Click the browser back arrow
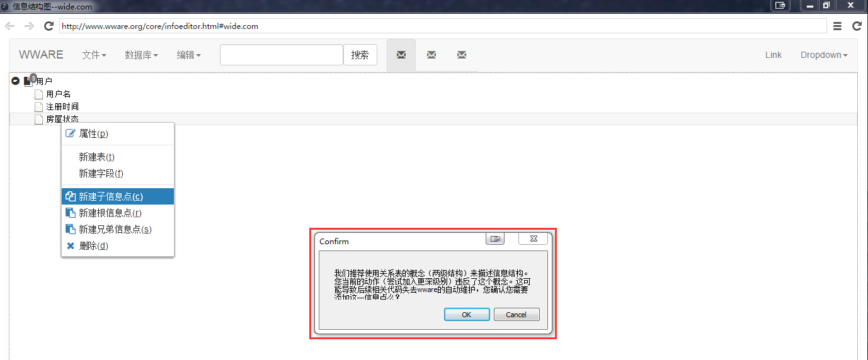The height and width of the screenshot is (360, 868). pos(9,26)
